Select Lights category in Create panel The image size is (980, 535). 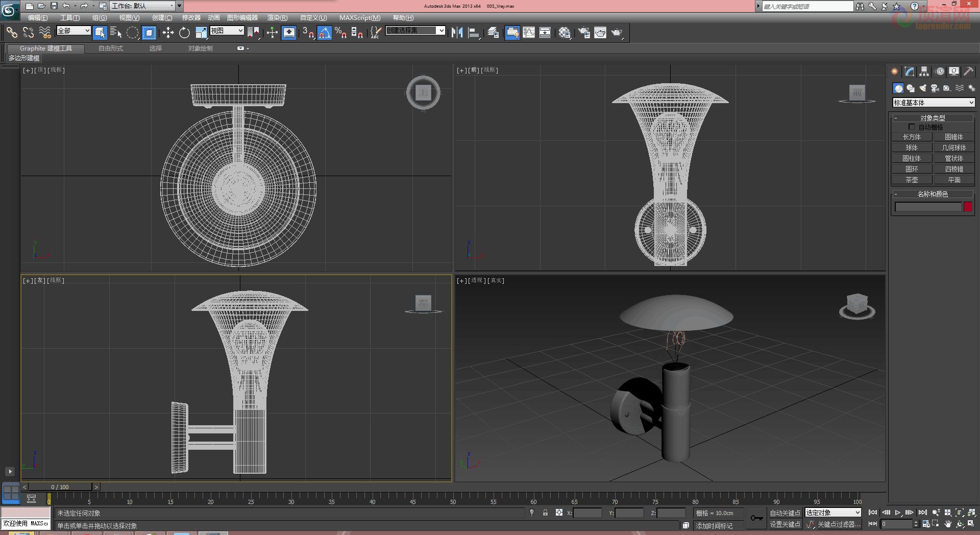point(923,88)
